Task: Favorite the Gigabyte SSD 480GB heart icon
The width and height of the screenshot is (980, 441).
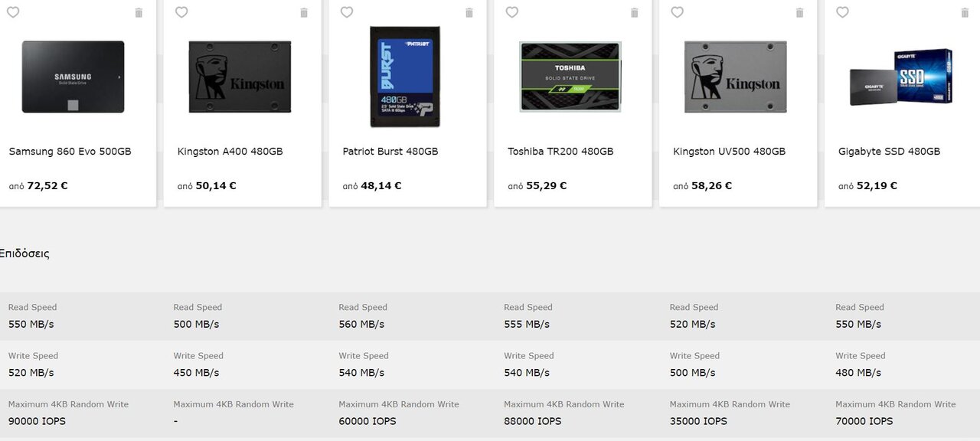Action: coord(843,12)
